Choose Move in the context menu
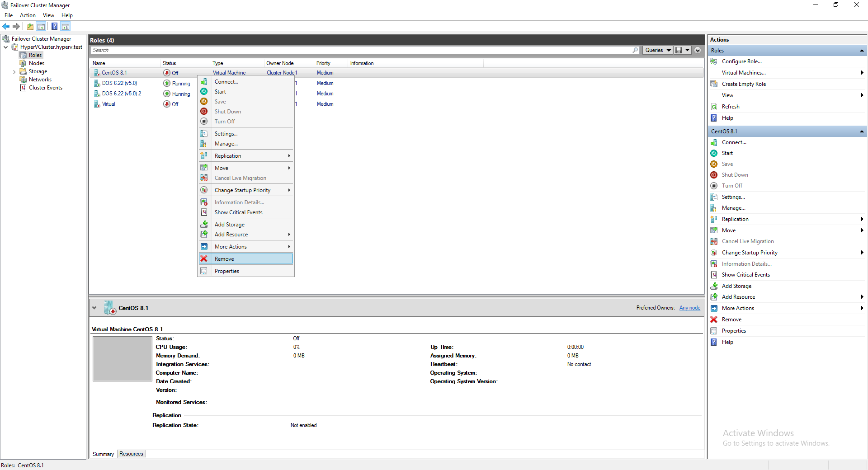868x470 pixels. coord(246,168)
